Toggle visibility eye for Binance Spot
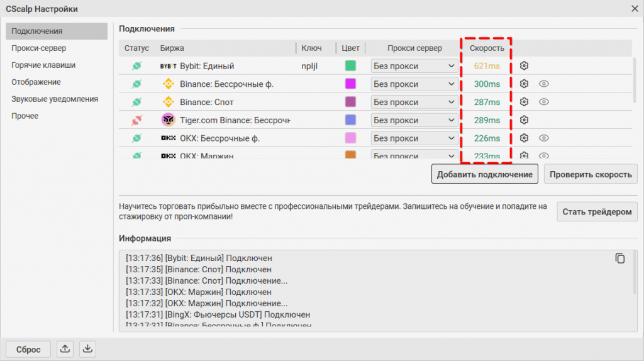Screen dimensions: 644x361 click(x=544, y=102)
